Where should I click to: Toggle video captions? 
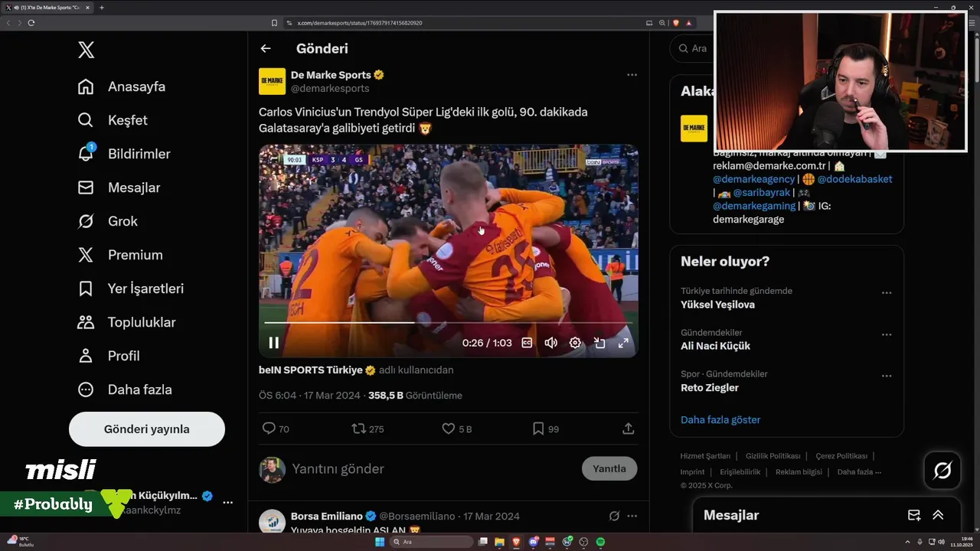[527, 343]
